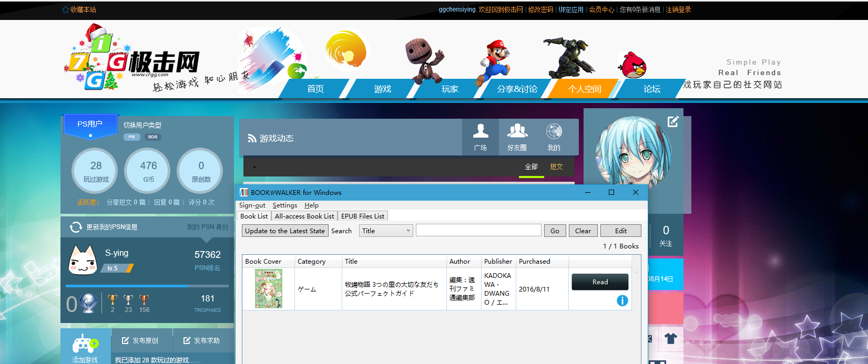Open the Sign-out menu
The height and width of the screenshot is (364, 868).
coord(252,205)
